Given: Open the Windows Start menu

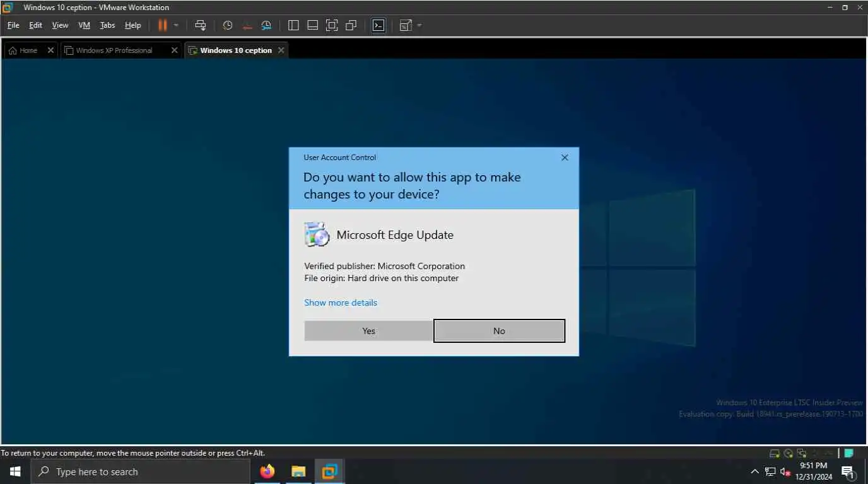Looking at the screenshot, I should tap(15, 471).
